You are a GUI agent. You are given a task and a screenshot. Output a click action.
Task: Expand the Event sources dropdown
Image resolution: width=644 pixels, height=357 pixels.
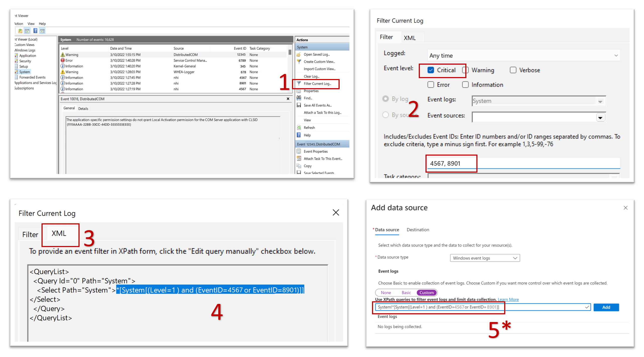(600, 117)
